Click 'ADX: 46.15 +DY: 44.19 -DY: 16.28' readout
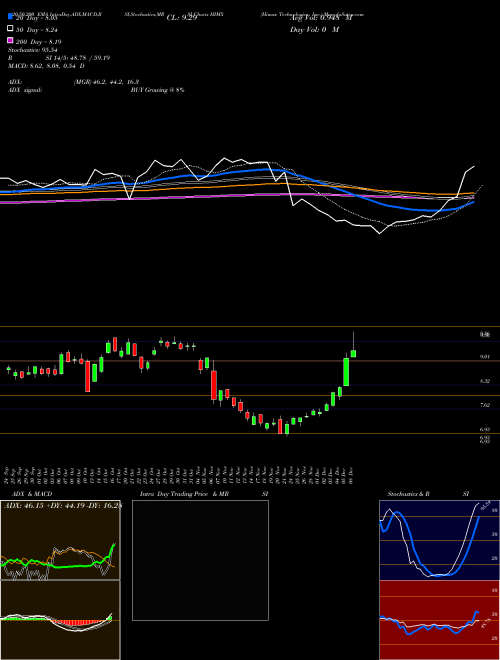 click(x=62, y=505)
